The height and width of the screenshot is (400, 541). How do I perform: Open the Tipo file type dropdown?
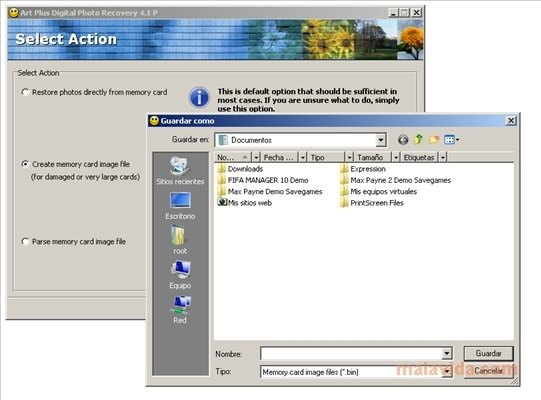pyautogui.click(x=447, y=372)
